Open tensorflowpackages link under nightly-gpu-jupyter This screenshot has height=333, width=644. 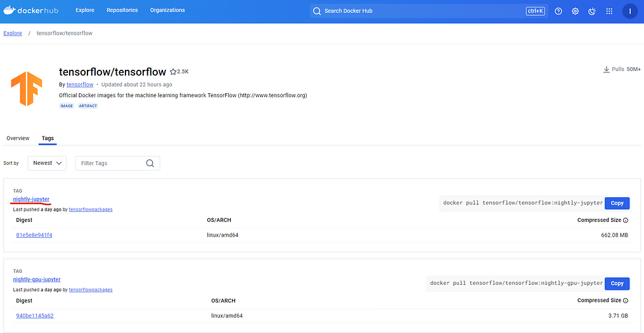click(x=91, y=290)
